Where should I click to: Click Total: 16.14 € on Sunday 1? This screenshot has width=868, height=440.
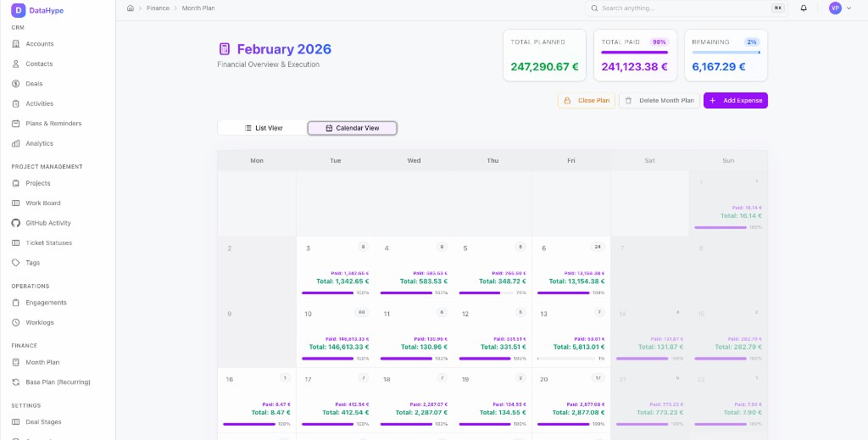pos(741,216)
